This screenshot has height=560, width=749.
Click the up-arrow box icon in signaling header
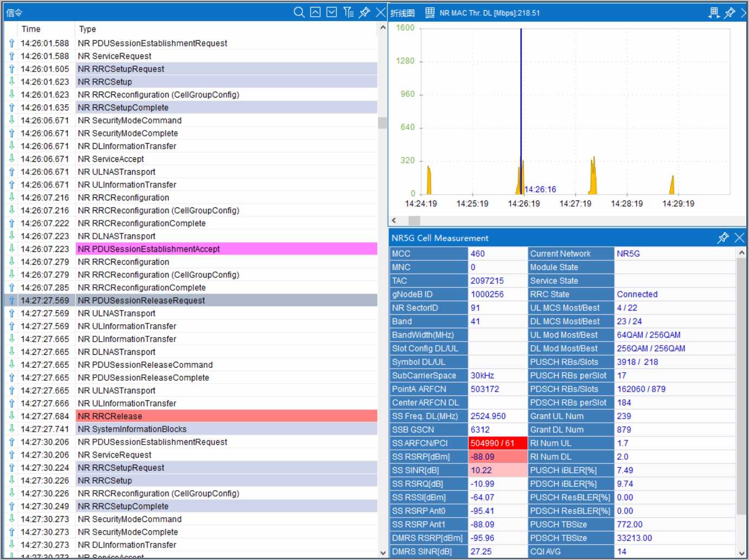(315, 12)
